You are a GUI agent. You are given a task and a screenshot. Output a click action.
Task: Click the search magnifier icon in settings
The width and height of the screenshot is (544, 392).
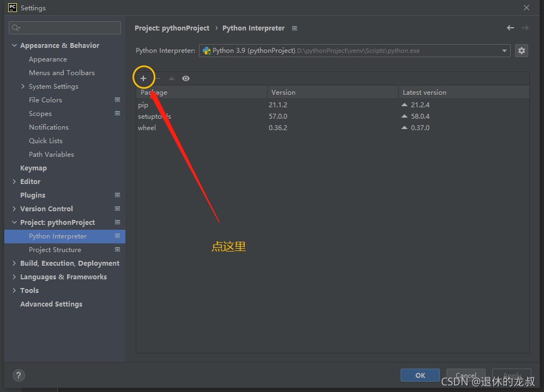pyautogui.click(x=16, y=28)
